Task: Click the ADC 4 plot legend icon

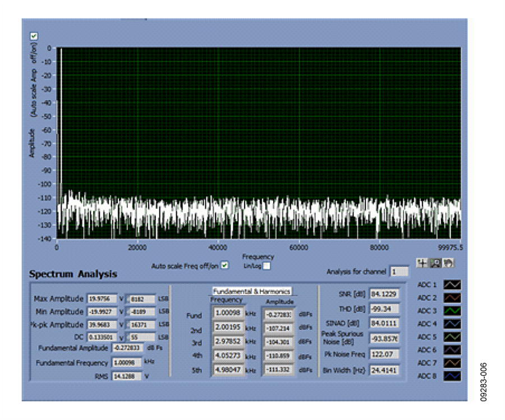Action: click(x=452, y=324)
